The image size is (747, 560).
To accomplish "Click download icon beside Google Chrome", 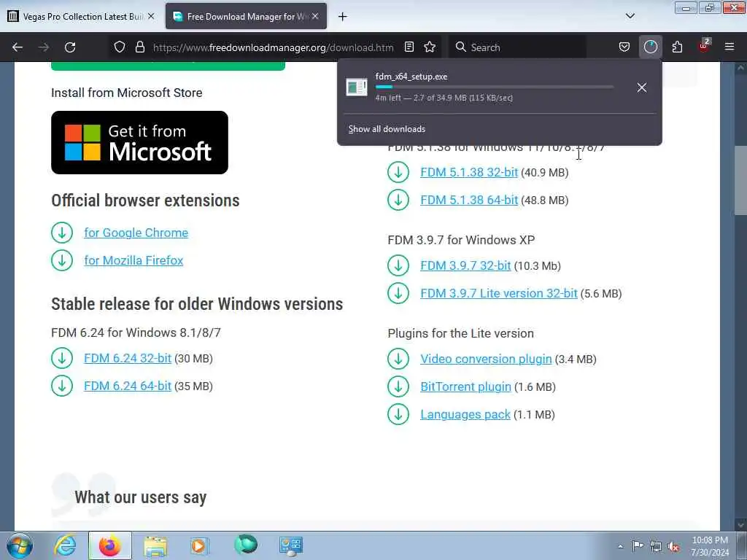I will pos(62,233).
